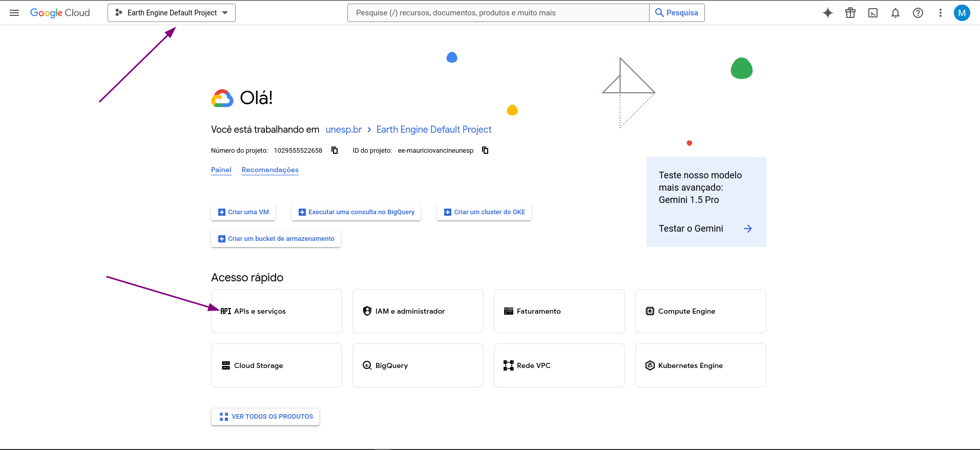The height and width of the screenshot is (450, 980).
Task: Open the help question mark menu
Action: point(918,13)
